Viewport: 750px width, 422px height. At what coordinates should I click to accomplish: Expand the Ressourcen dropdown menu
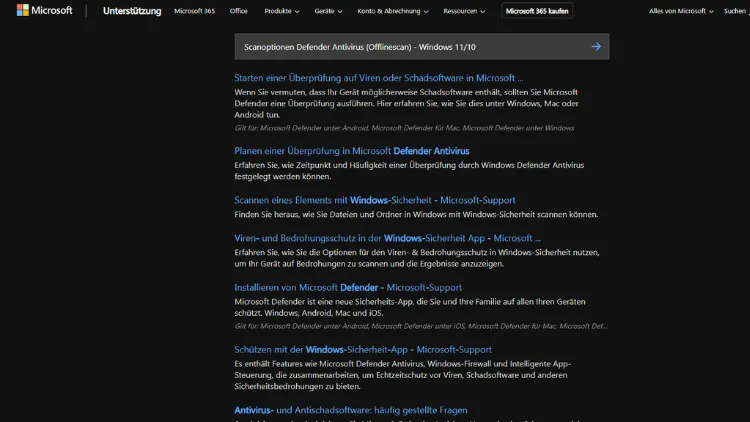[464, 11]
